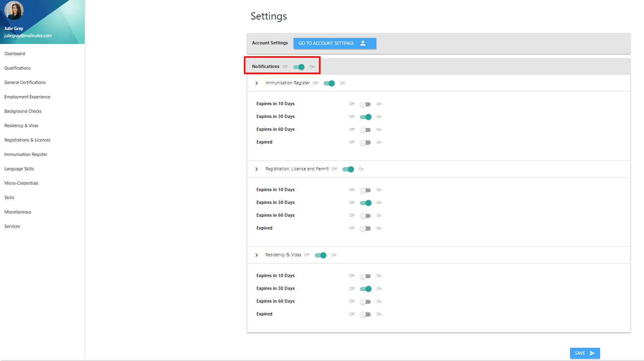Open Residency & Visas sidebar item
Viewport: 644px width, 361px height.
[21, 126]
